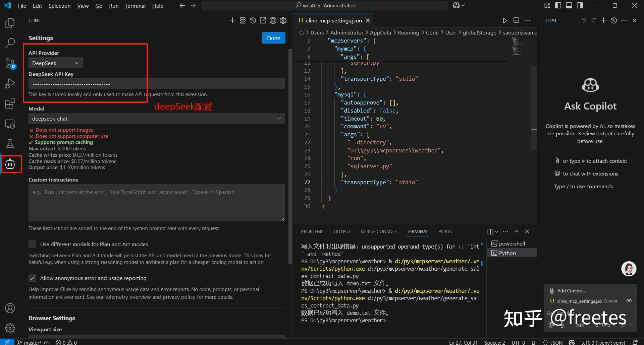This screenshot has width=644, height=345.
Task: Open the Cline robot icon in activity bar
Action: point(10,164)
